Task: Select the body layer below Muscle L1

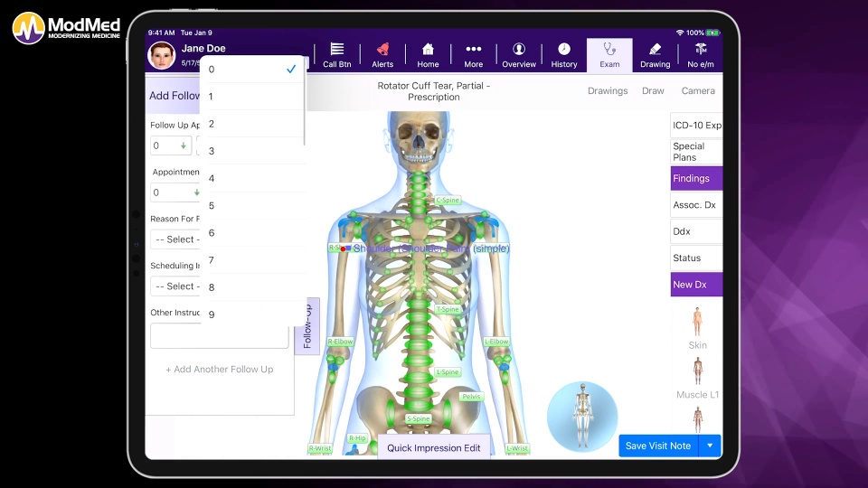Action: (x=697, y=419)
